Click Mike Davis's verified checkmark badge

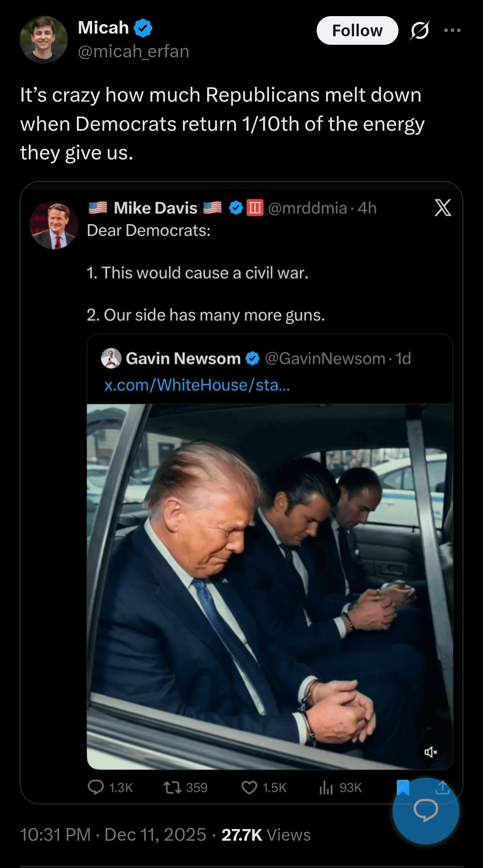pyautogui.click(x=236, y=208)
